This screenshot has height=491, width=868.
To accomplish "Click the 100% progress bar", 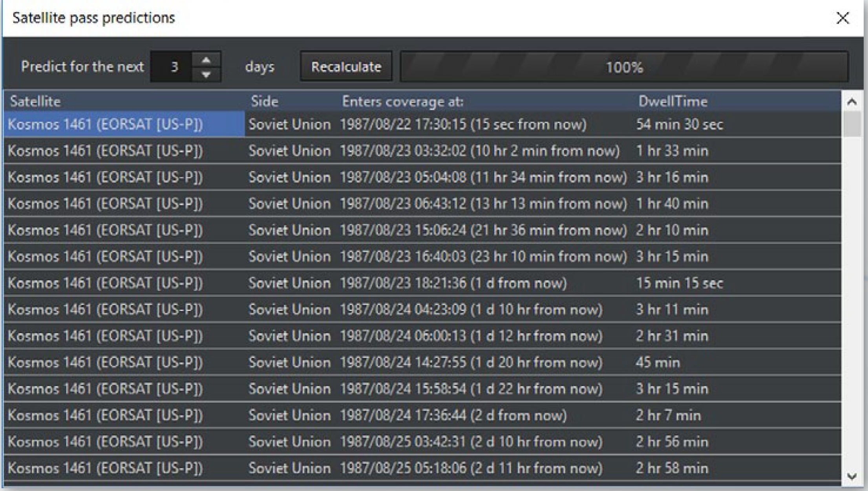I will pos(624,67).
